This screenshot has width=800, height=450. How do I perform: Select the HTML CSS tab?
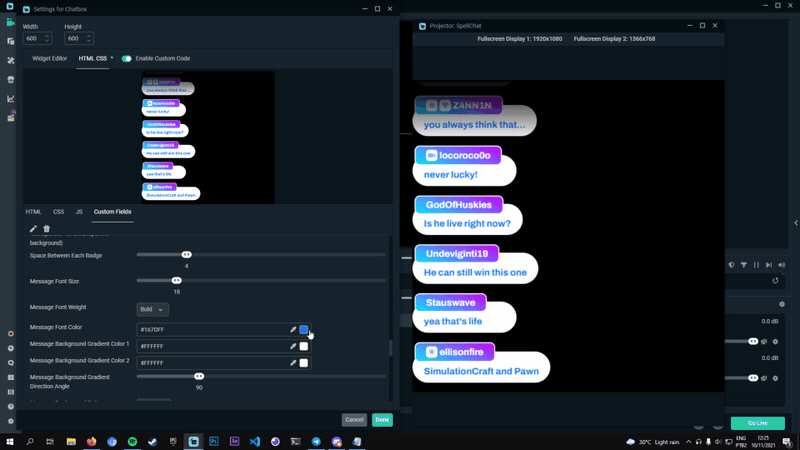pos(92,59)
